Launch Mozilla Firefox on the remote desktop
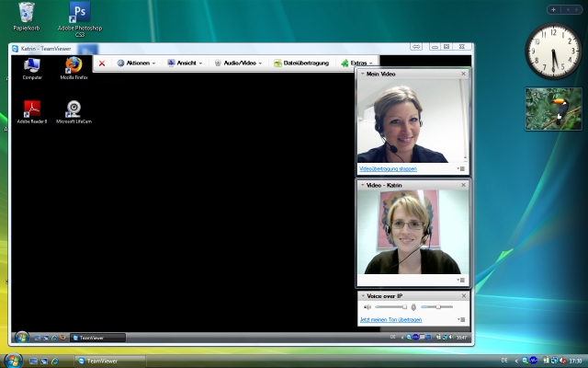Screen dimensions: 588x368 73,68
